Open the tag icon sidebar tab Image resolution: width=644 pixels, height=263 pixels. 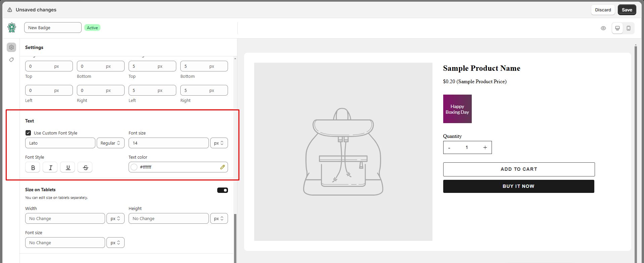click(x=11, y=60)
